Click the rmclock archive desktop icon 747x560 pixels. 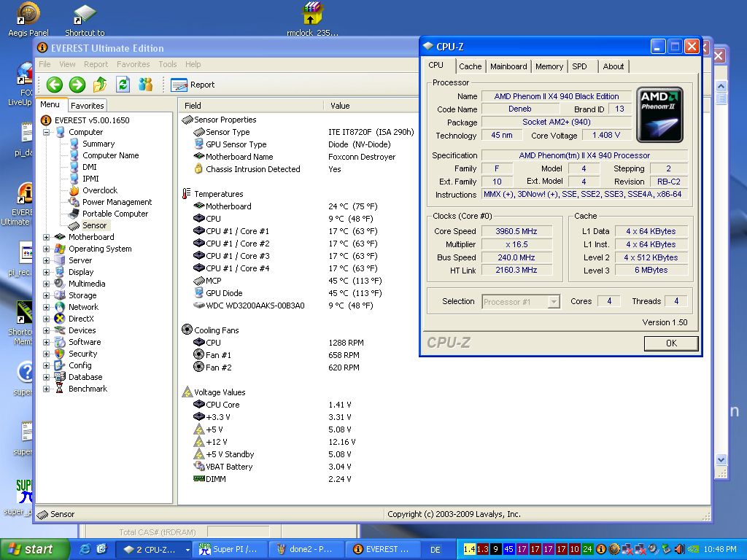(312, 19)
